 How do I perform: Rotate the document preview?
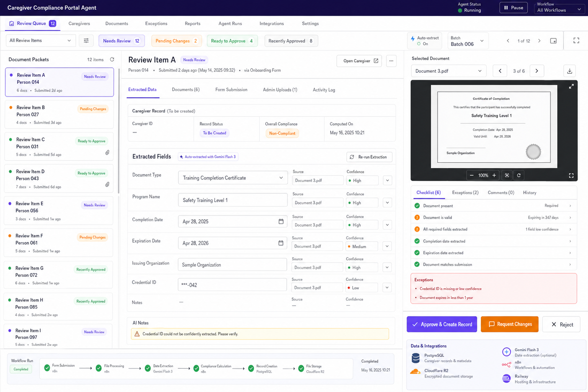[519, 175]
